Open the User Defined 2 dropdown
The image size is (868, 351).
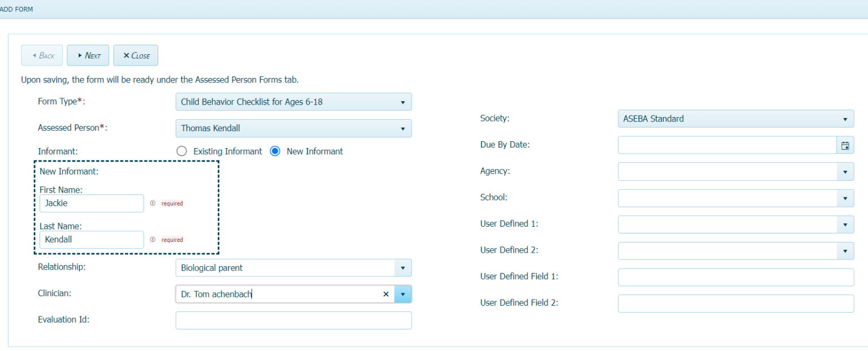(845, 250)
